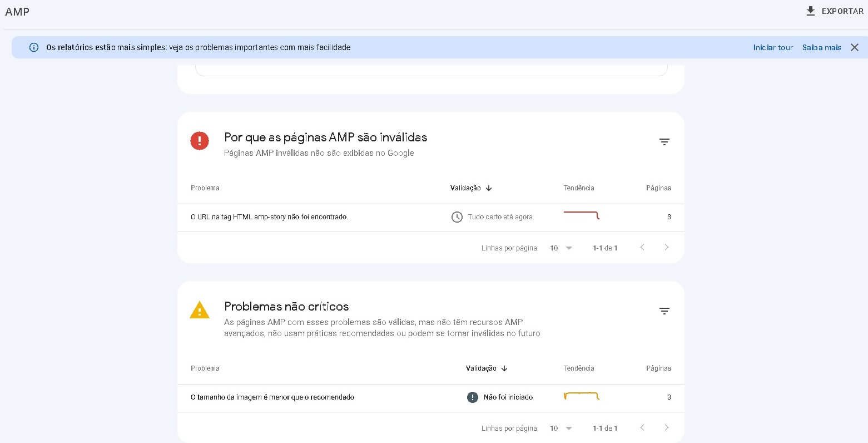Click the Problemas não críticos heading
Screen dimensions: 868x443
tap(286, 307)
